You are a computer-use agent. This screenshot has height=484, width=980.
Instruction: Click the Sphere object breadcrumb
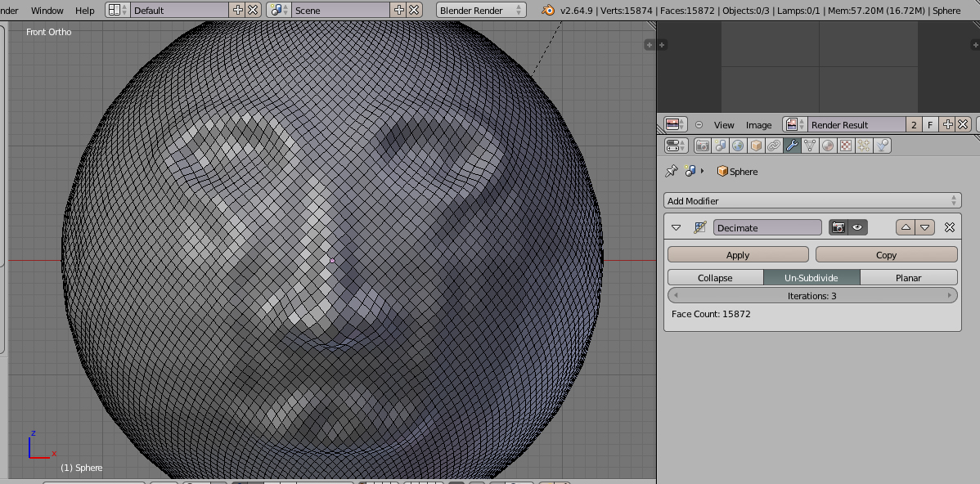pyautogui.click(x=737, y=171)
